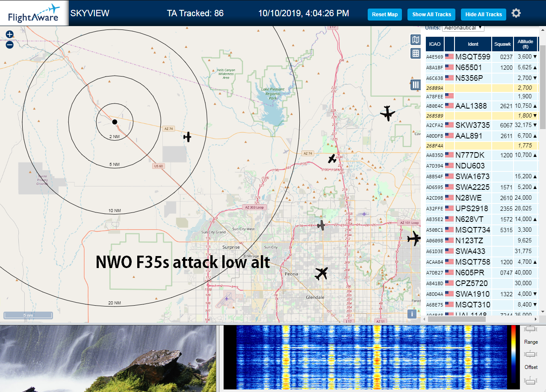Click the US flag in the UPS2918 row
Image resolution: width=546 pixels, height=392 pixels.
coord(449,208)
